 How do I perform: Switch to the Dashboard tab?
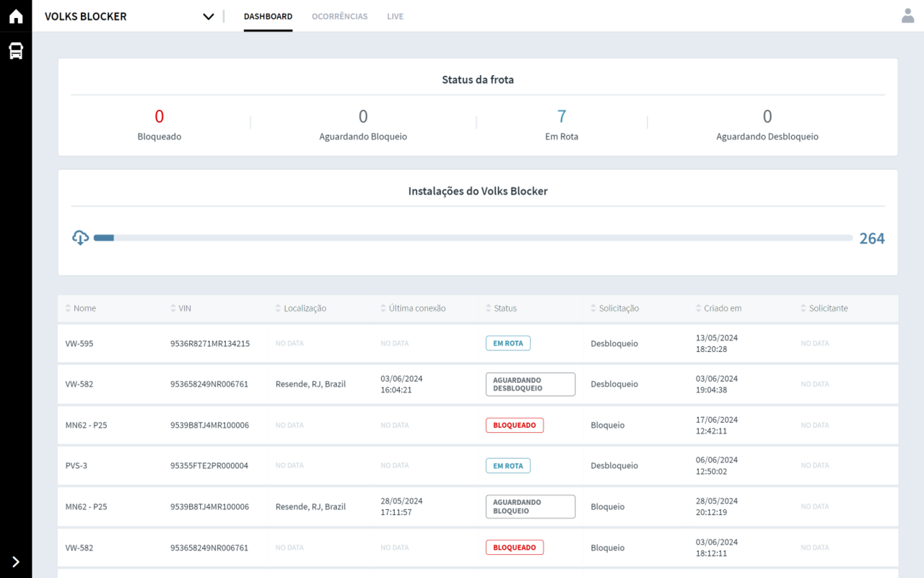[x=268, y=17]
